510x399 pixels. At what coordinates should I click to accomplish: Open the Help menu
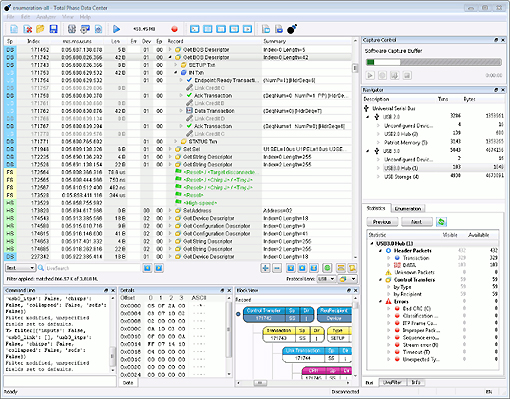(x=85, y=17)
